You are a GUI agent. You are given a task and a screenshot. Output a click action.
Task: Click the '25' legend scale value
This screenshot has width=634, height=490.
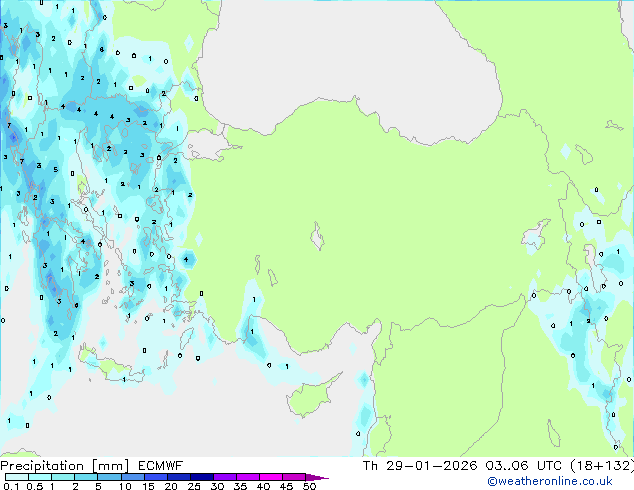point(194,486)
